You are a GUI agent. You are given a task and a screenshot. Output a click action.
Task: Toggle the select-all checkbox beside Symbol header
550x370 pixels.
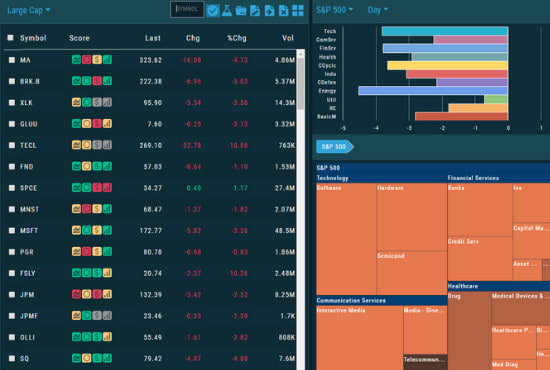point(11,38)
